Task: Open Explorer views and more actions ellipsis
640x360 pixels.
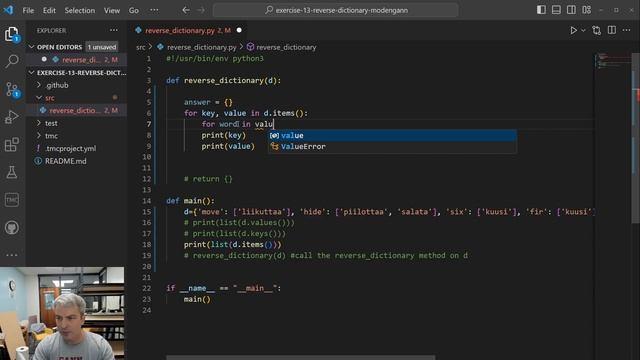Action: pyautogui.click(x=114, y=30)
